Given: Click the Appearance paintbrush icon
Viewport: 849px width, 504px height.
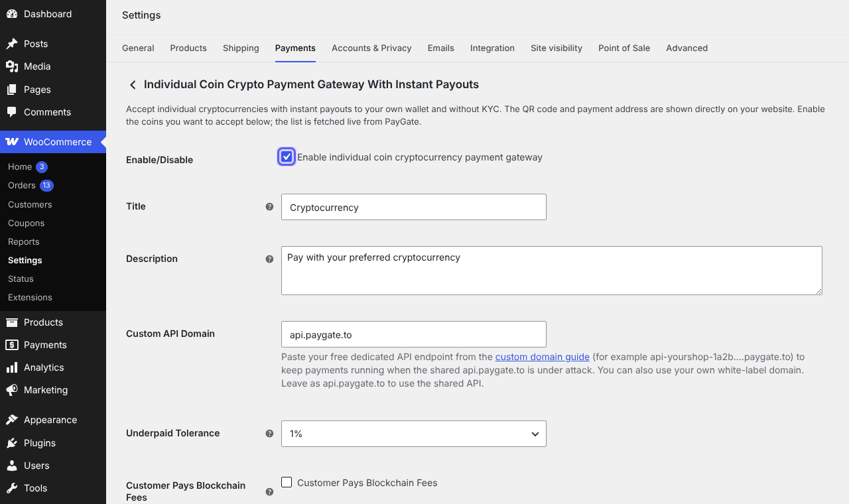Looking at the screenshot, I should tap(12, 420).
